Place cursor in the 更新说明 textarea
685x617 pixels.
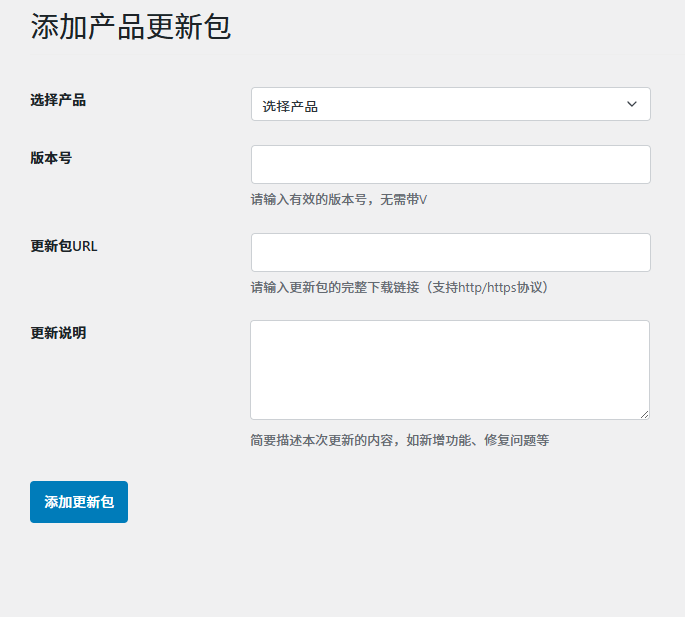click(449, 369)
